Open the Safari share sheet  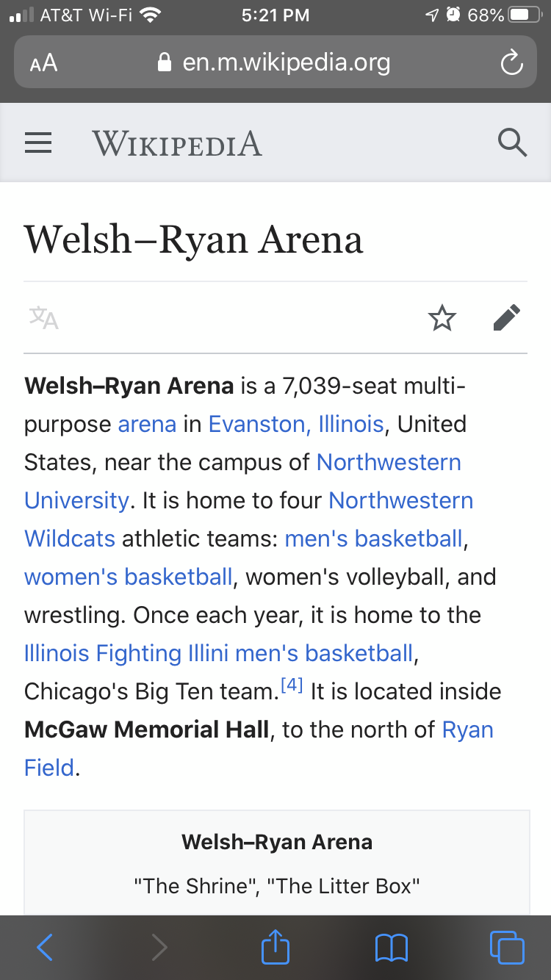click(x=275, y=946)
